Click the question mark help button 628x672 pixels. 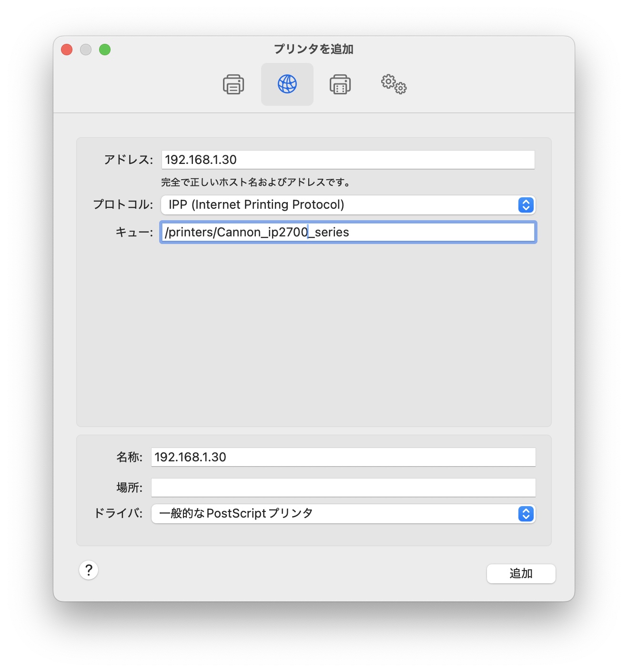pyautogui.click(x=89, y=570)
